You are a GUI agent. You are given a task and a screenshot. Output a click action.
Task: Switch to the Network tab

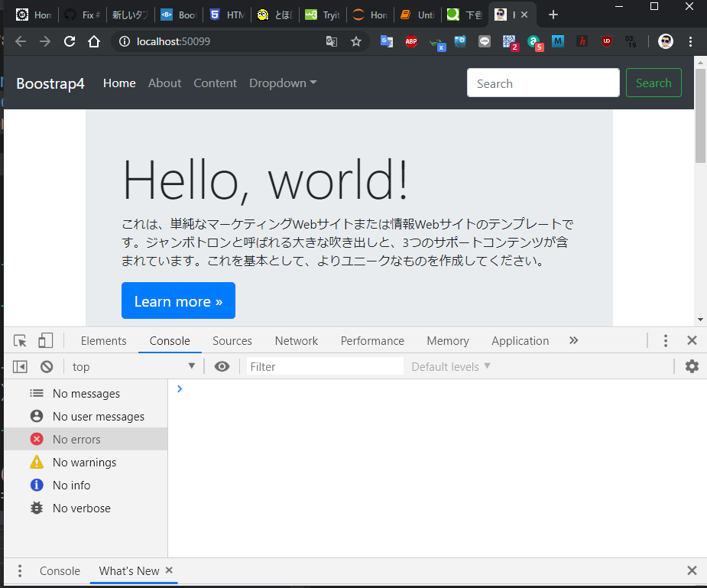[297, 341]
